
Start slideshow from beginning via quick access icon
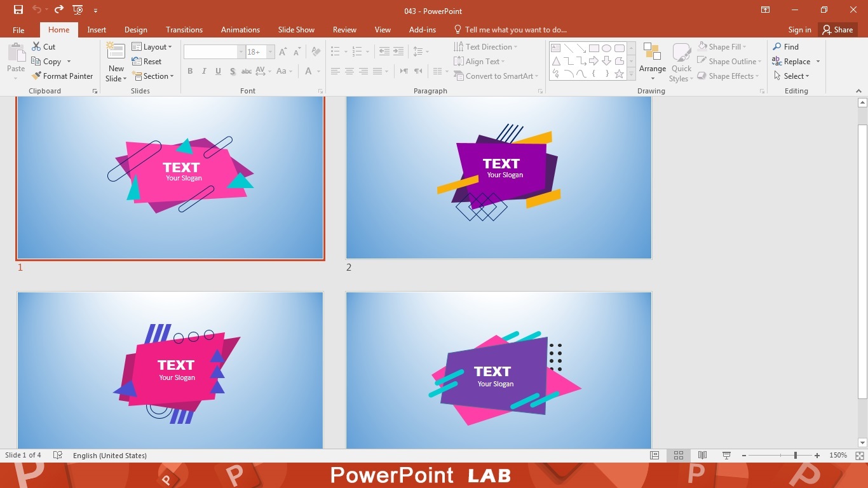coord(78,10)
